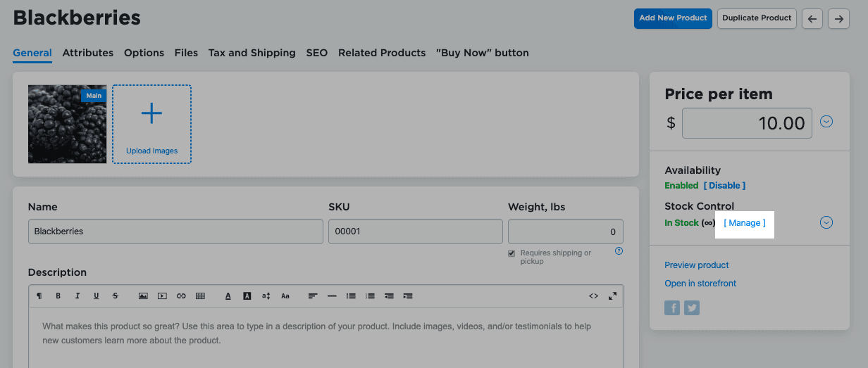
Task: Pick a text color in the editor
Action: 228,296
